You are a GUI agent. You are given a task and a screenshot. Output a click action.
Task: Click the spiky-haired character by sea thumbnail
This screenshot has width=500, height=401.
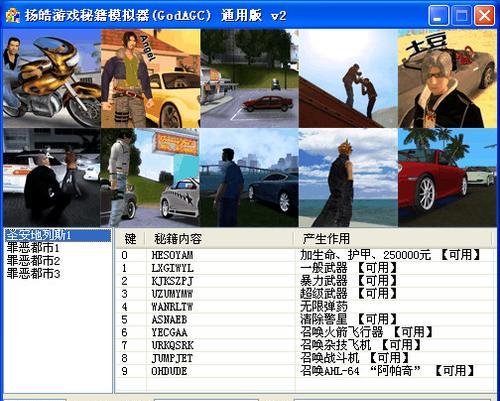(x=348, y=178)
